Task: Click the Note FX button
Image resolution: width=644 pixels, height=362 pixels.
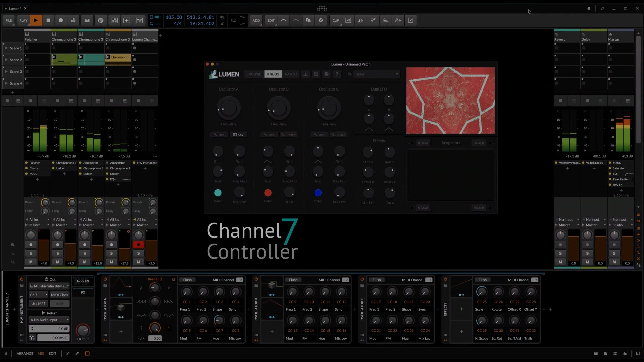Action: pyautogui.click(x=83, y=281)
